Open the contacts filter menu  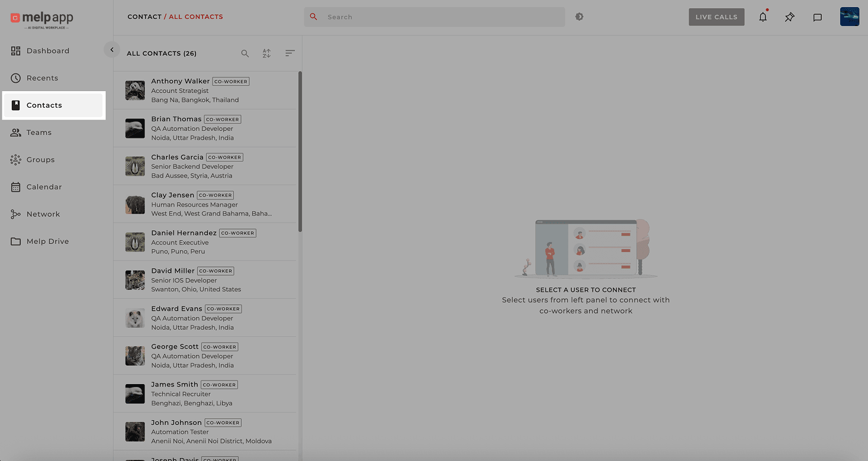(290, 53)
